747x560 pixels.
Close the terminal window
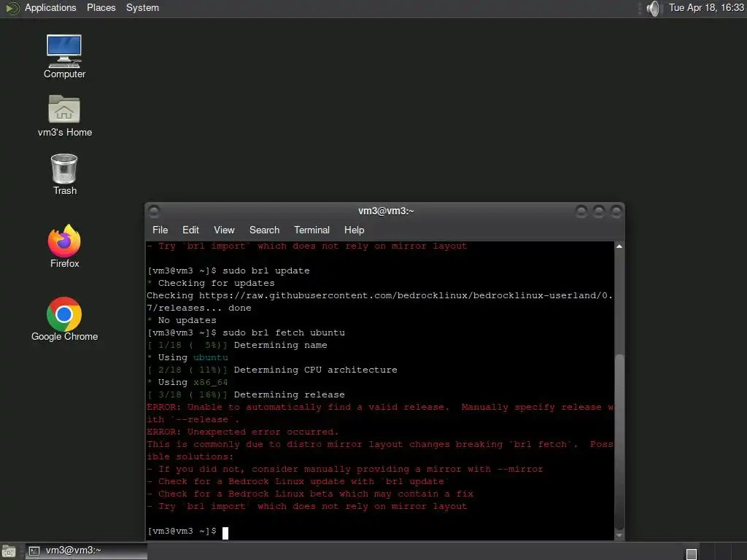point(616,211)
